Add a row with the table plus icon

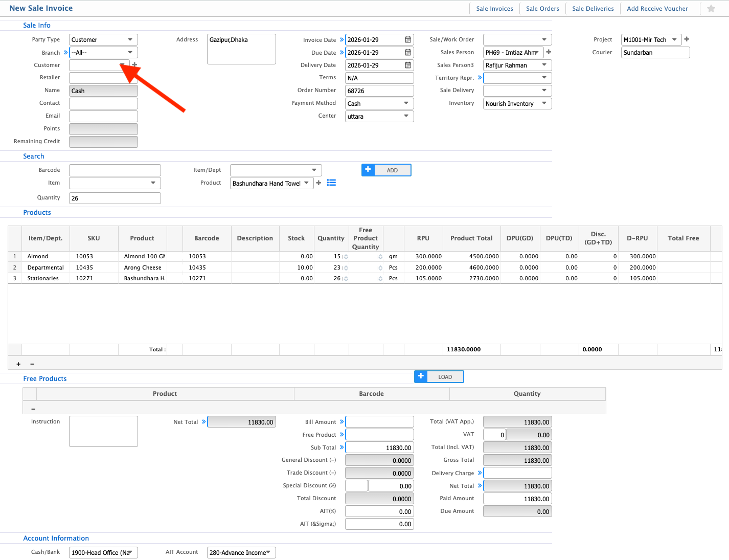coord(18,364)
